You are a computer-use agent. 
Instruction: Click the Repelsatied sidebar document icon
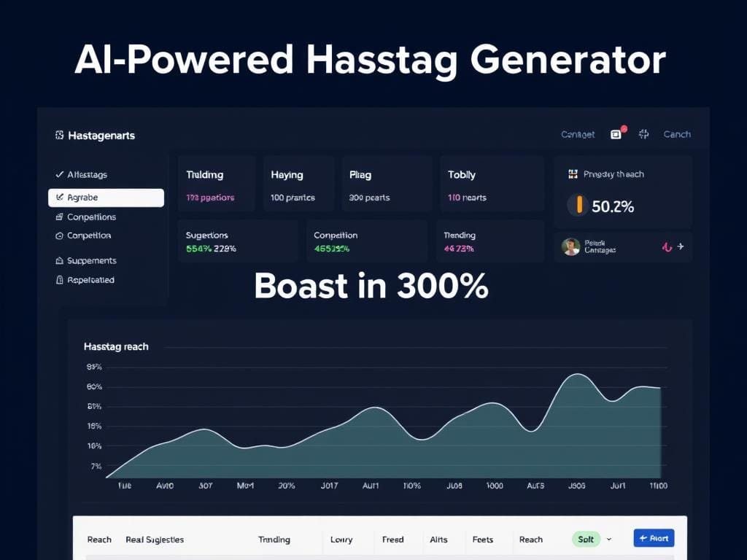tap(59, 280)
